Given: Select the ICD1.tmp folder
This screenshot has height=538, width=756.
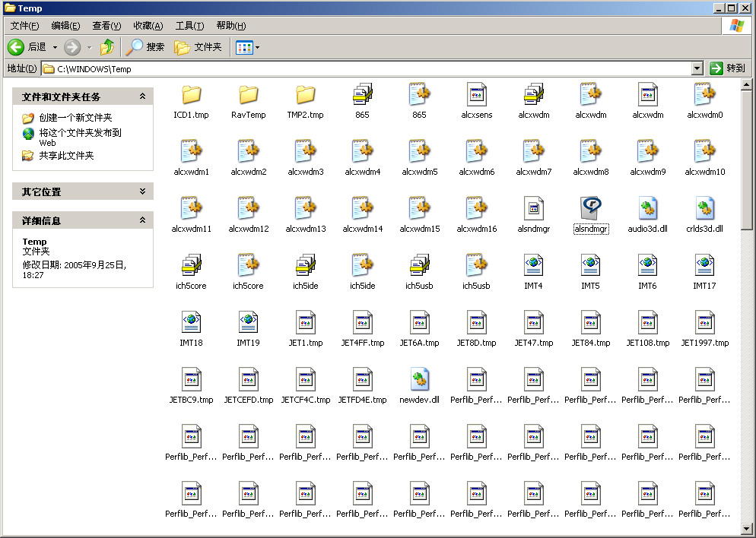Looking at the screenshot, I should 191,95.
